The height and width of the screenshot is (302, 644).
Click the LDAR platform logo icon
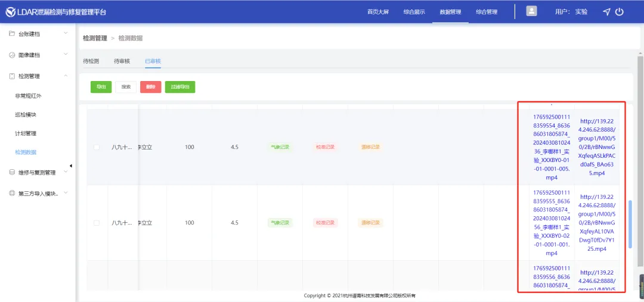[10, 12]
